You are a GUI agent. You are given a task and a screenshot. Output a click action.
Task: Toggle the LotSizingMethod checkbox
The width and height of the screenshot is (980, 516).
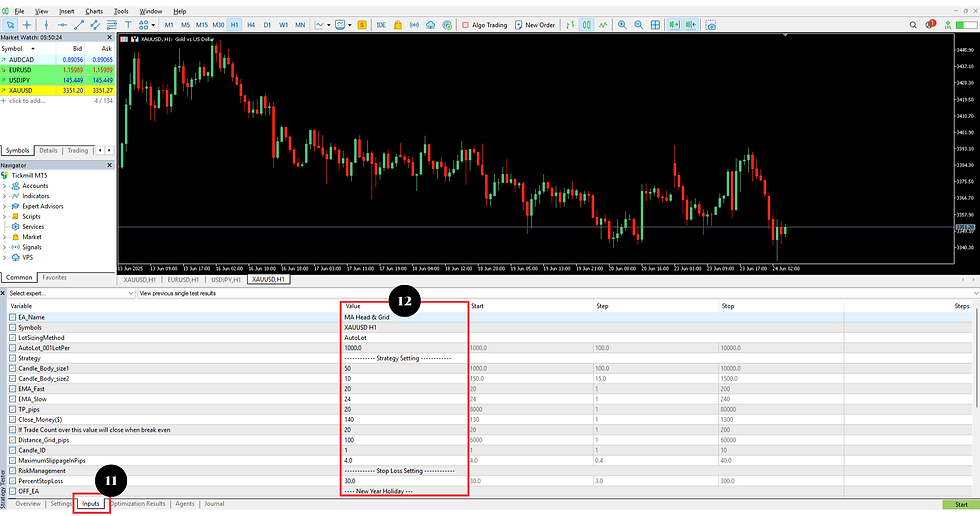pyautogui.click(x=12, y=338)
